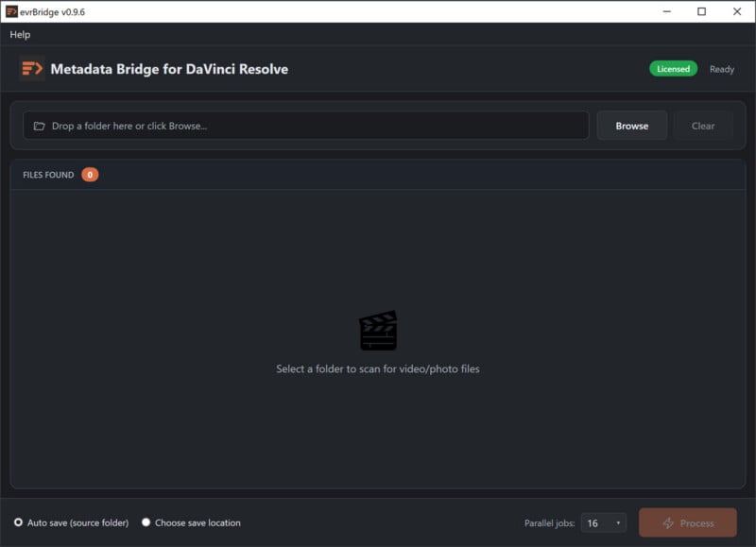Click the orange files count badge

[88, 174]
